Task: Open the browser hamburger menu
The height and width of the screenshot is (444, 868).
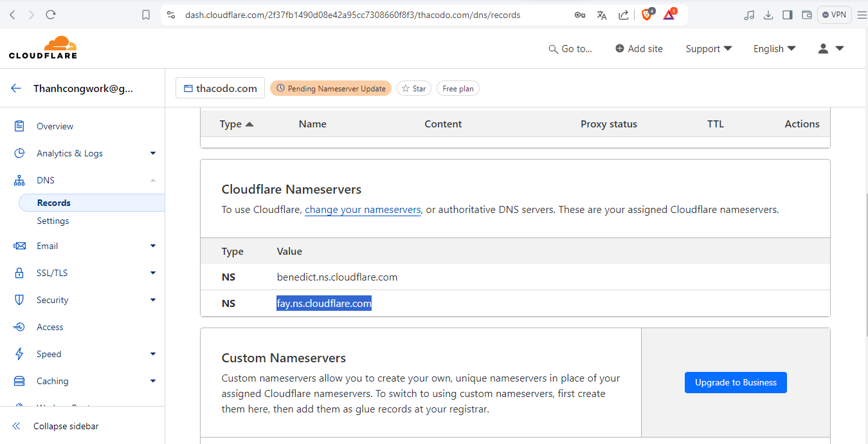Action: 862,15
